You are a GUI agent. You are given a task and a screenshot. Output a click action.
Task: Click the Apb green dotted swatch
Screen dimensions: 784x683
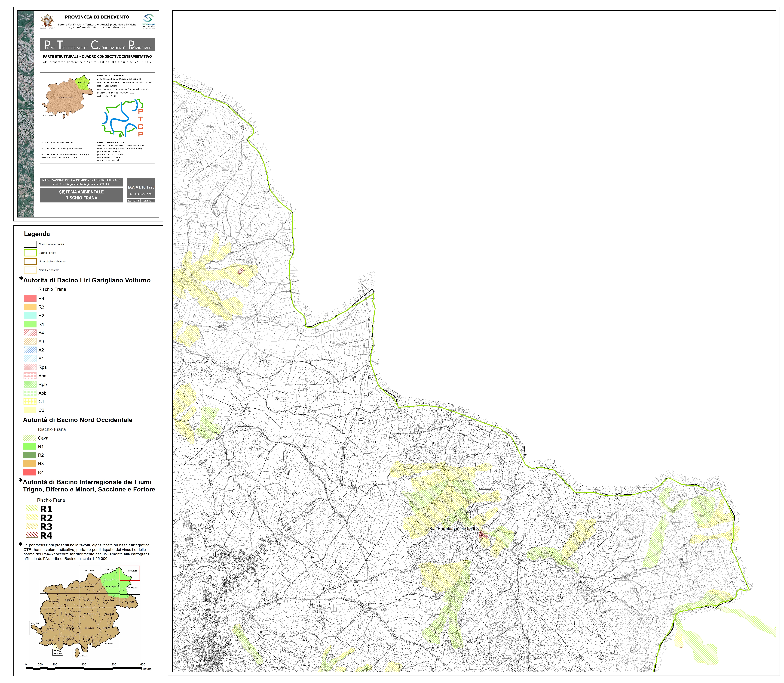[30, 393]
